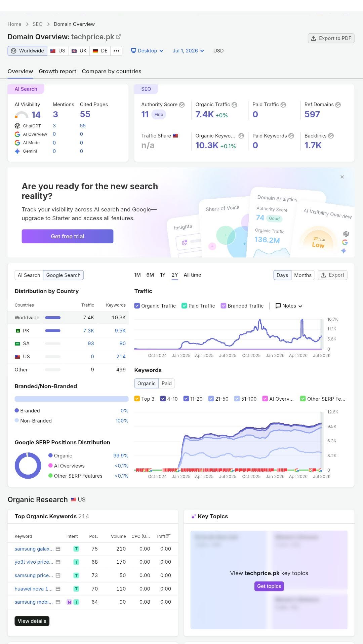Screen dimensions: 363x644
Task: Toggle the Paid Traffic checkbox
Action: point(184,306)
